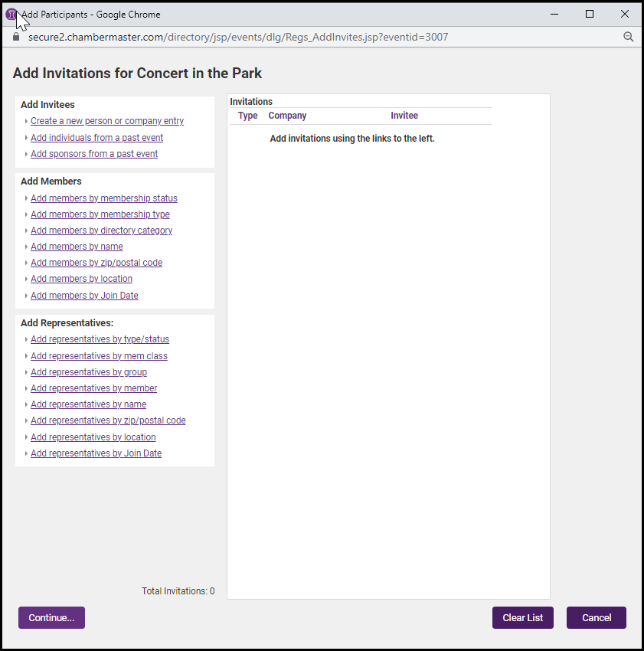The width and height of the screenshot is (644, 651).
Task: Click the Clear List button
Action: pyautogui.click(x=523, y=618)
